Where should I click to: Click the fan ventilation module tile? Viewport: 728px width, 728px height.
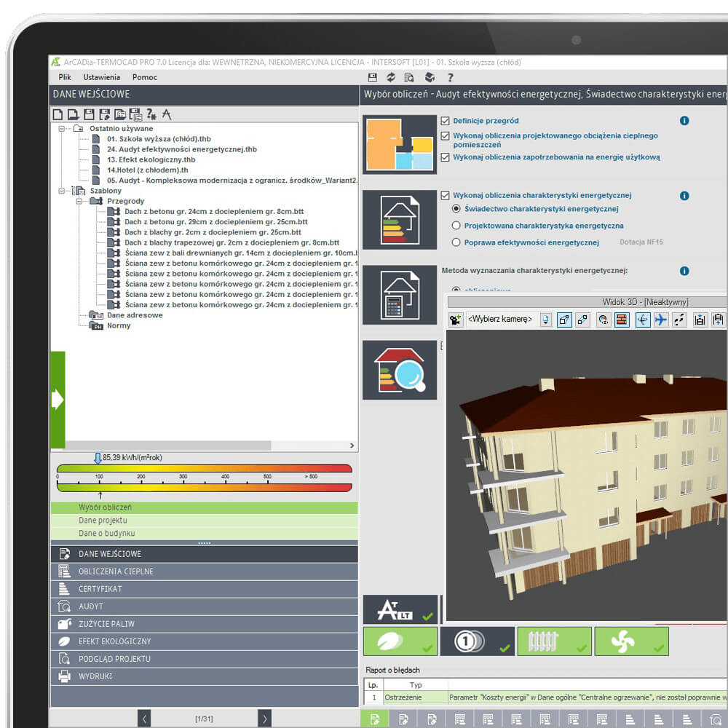click(631, 641)
